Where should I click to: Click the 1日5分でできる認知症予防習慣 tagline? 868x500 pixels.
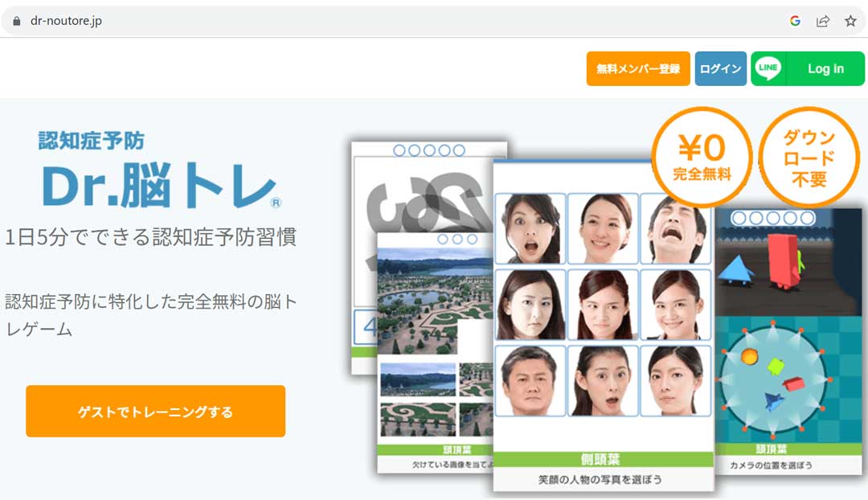[x=150, y=237]
